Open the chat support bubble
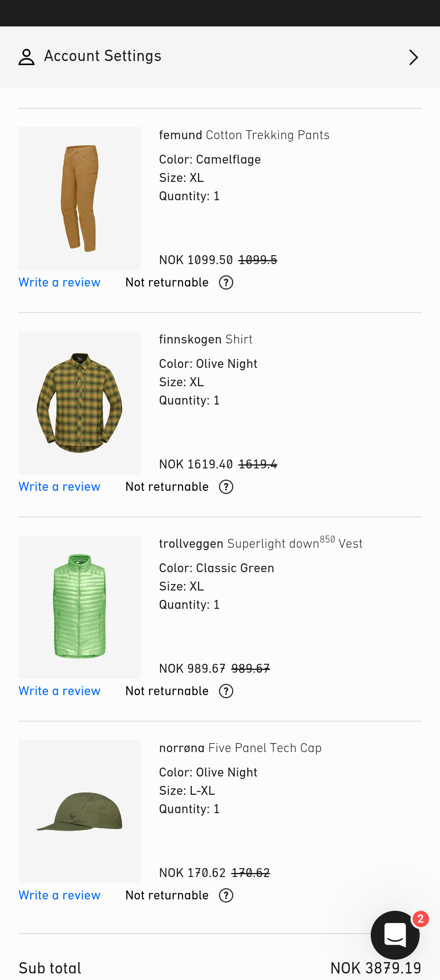The image size is (440, 980). [395, 935]
